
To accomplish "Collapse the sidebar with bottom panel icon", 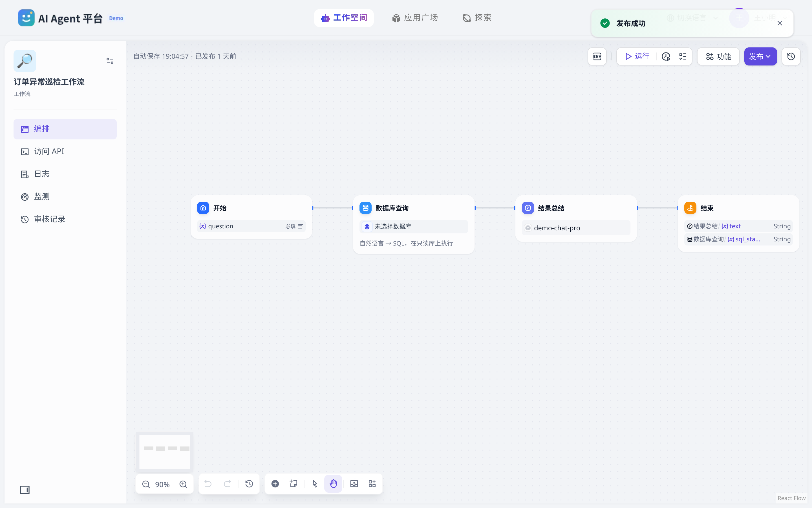I will (x=25, y=490).
